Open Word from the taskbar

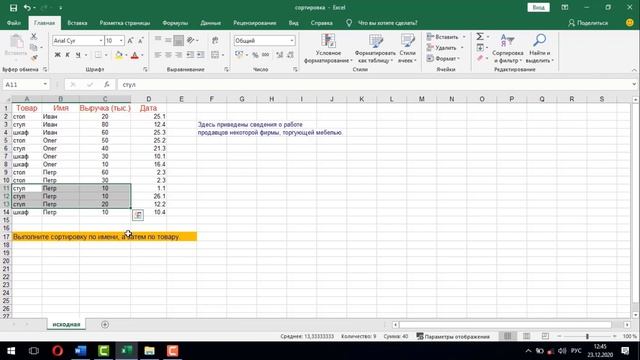80,351
